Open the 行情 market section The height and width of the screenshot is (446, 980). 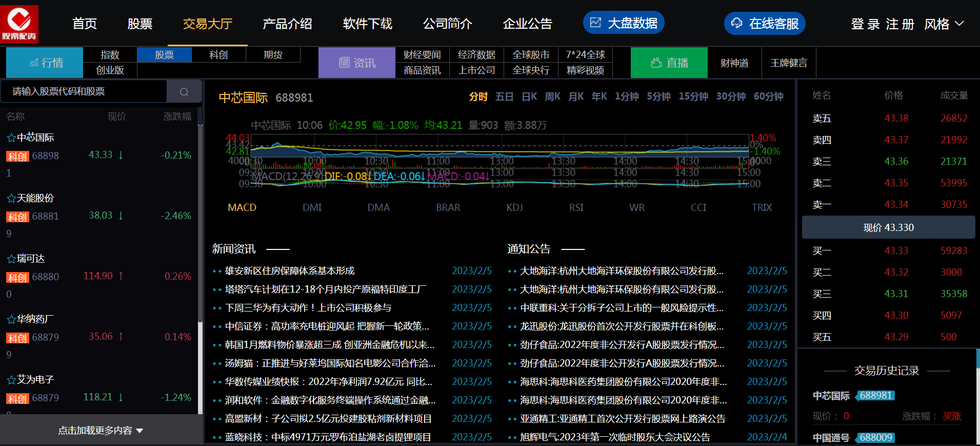click(x=45, y=63)
